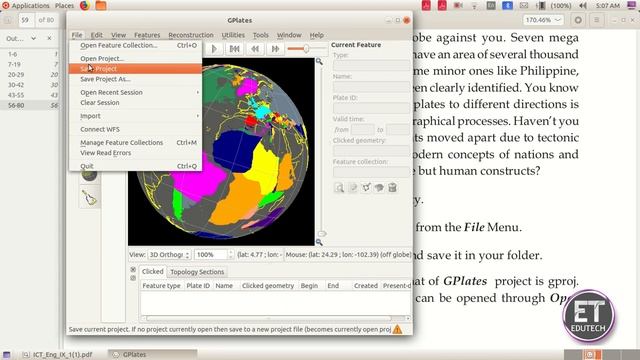Open the orange Files folder in the top panel

coord(101,5)
